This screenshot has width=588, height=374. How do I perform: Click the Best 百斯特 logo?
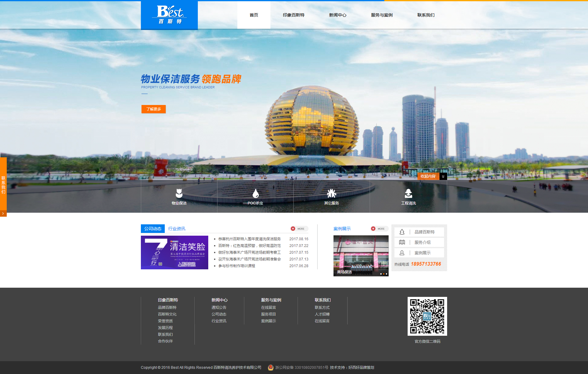[x=169, y=15]
